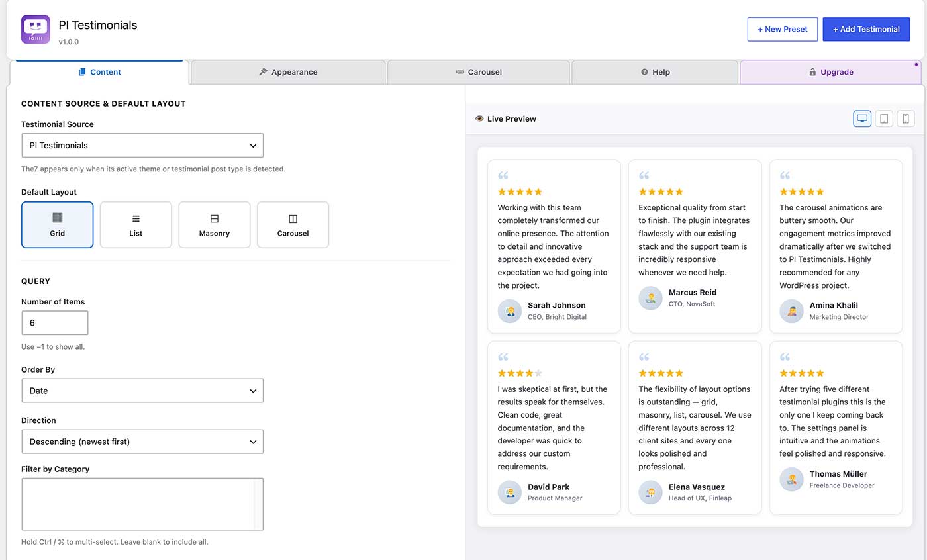
Task: Click the quote mark icon on Marcus Reid's card
Action: pyautogui.click(x=644, y=175)
